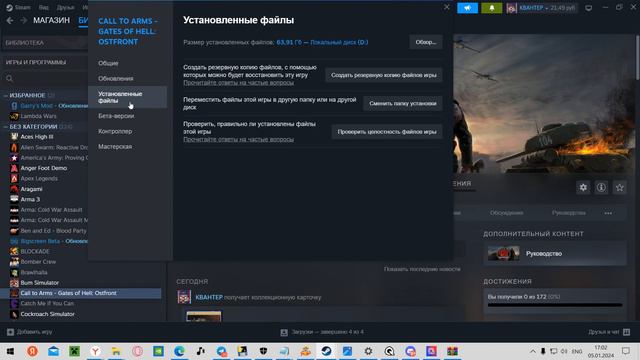Click the Обзор browse files button
Screen dimensions: 640x360
pos(426,42)
